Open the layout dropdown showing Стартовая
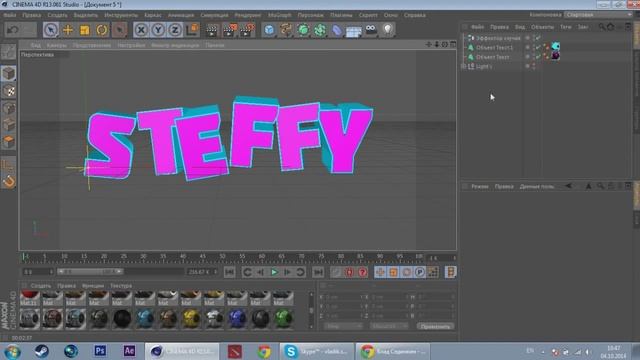640x360 pixels. [598, 15]
